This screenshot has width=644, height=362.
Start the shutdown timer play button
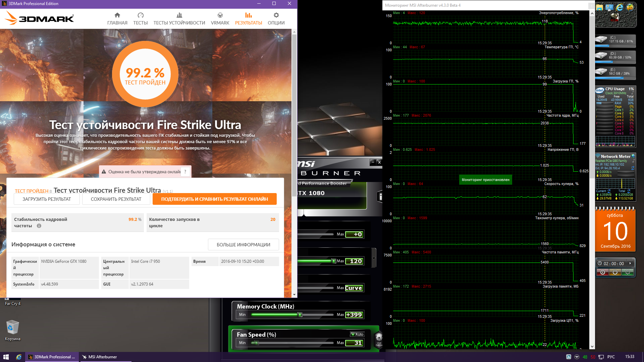tap(630, 263)
